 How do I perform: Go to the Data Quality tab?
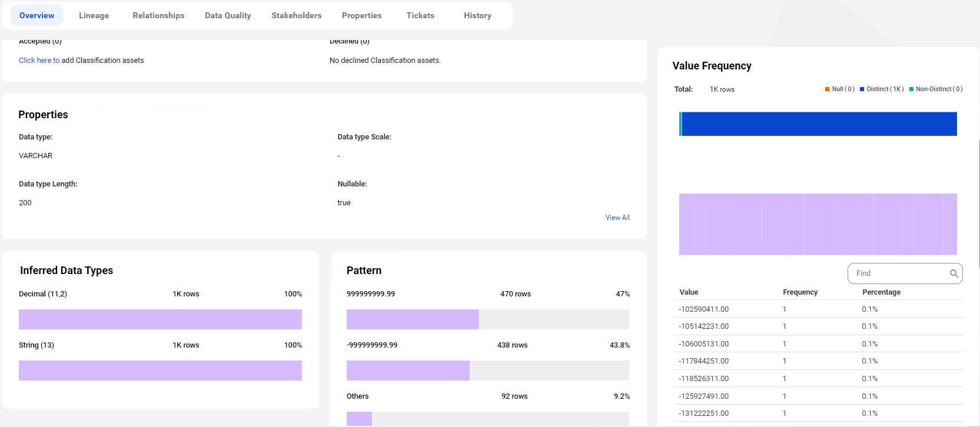point(228,15)
